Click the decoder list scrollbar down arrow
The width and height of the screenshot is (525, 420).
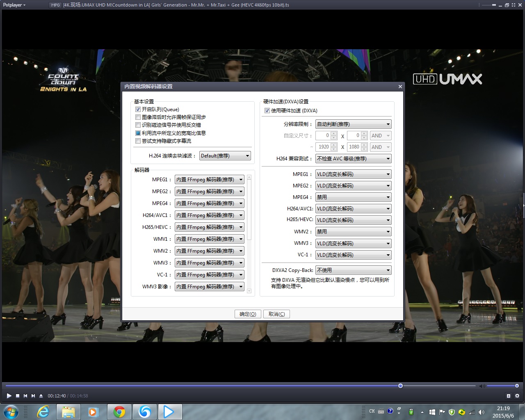pyautogui.click(x=249, y=291)
